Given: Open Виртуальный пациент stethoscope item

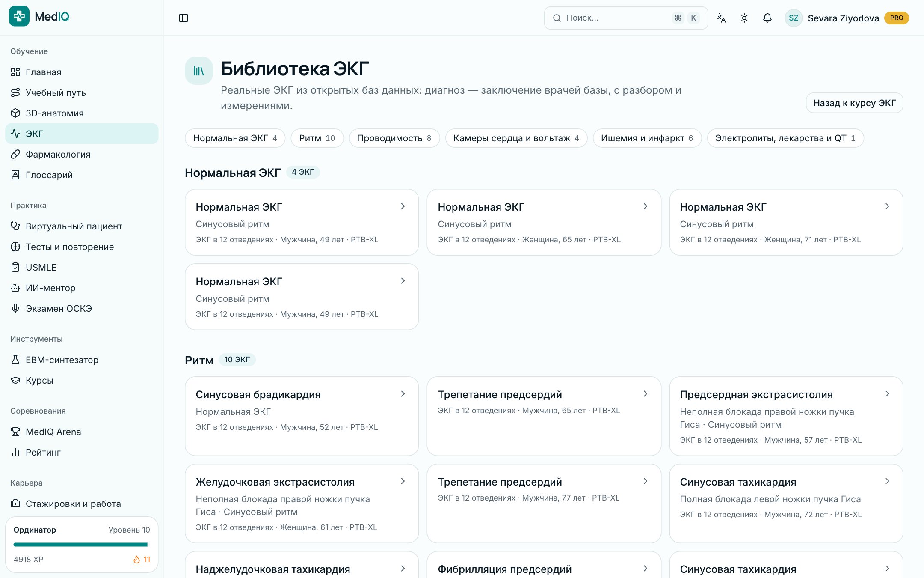Looking at the screenshot, I should (82, 226).
